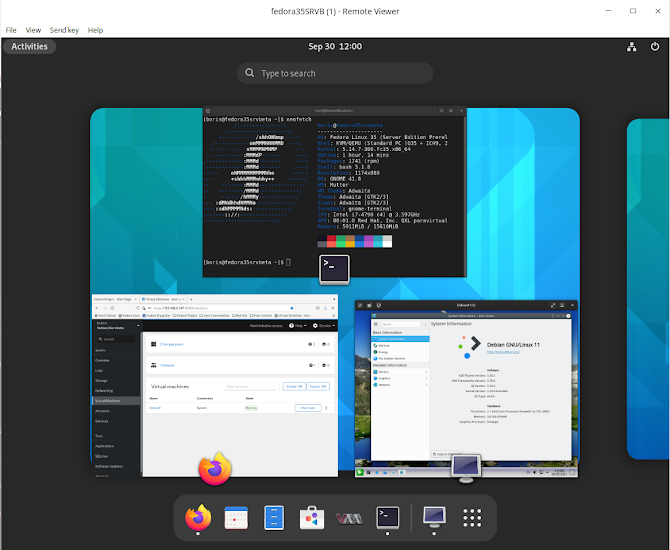Open the Help menu in Remote Viewer
Image resolution: width=670 pixels, height=550 pixels.
tap(95, 30)
